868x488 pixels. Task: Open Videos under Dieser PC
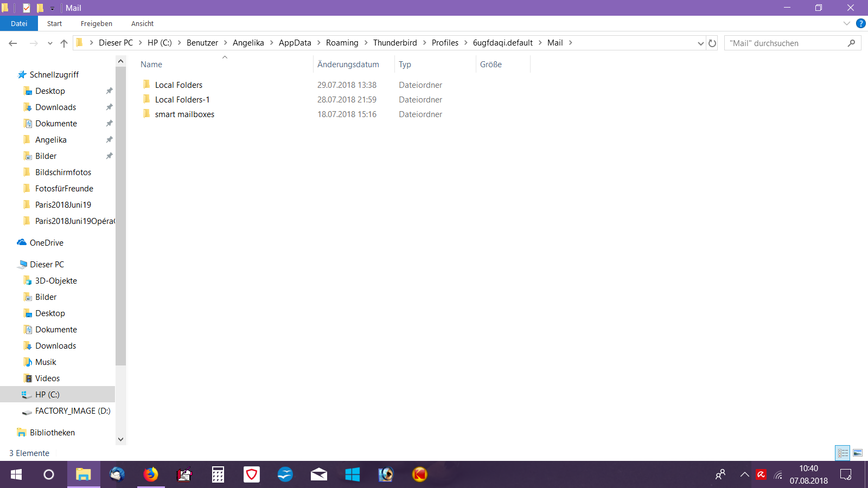[x=47, y=378]
